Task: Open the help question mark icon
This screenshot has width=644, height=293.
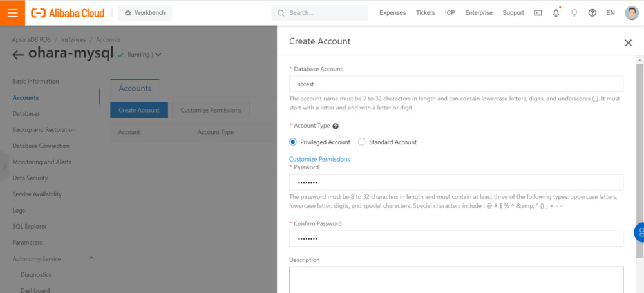Action: [x=592, y=13]
